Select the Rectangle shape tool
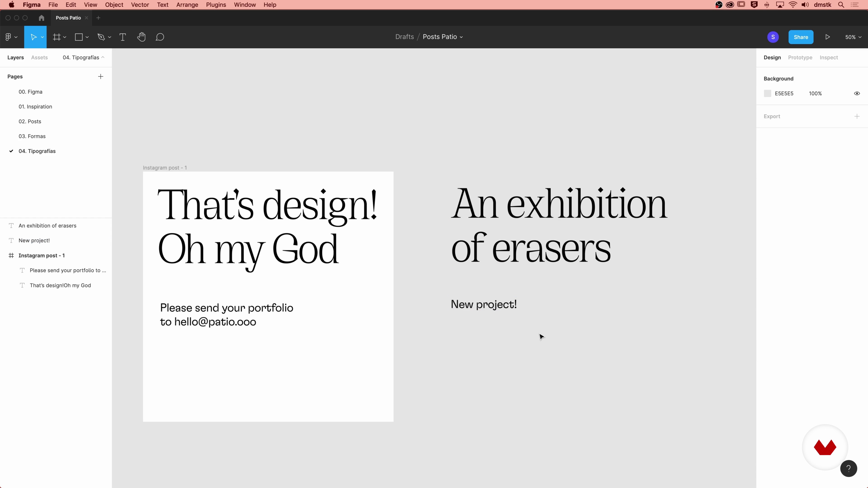868x488 pixels. coord(79,37)
